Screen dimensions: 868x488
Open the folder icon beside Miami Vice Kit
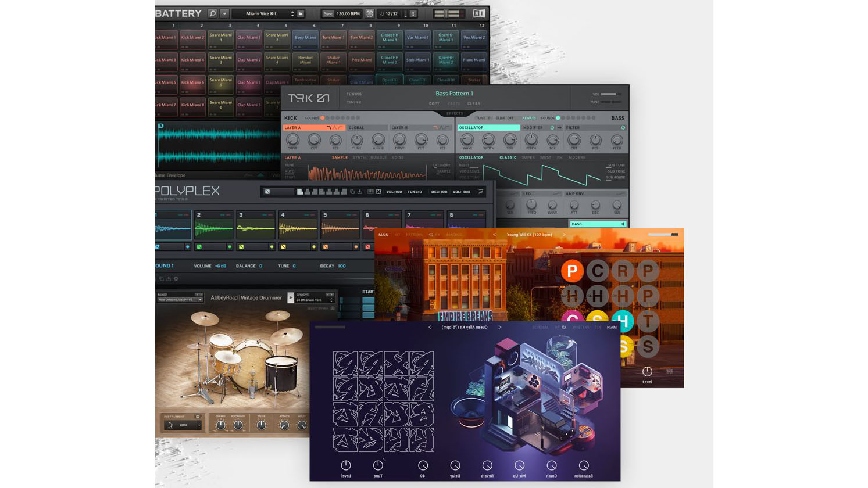(301, 13)
